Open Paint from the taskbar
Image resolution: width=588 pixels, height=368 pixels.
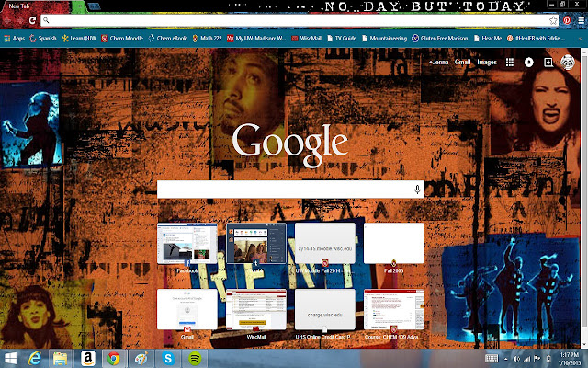tap(141, 359)
